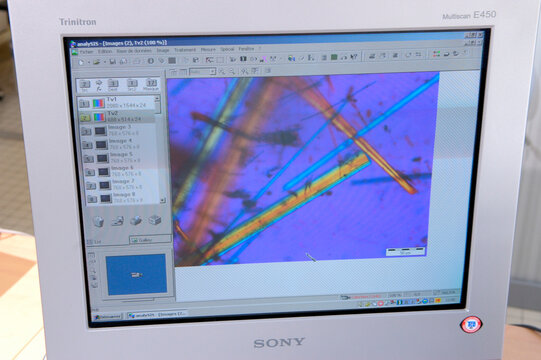Image resolution: width=541 pixels, height=360 pixels.
Task: Click the zoom out magnifier icon
Action: point(232,71)
